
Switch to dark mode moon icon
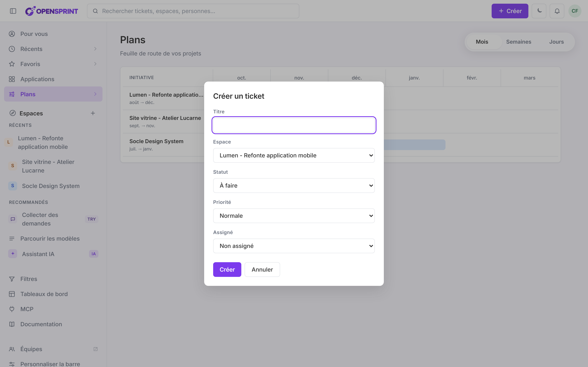tap(539, 11)
